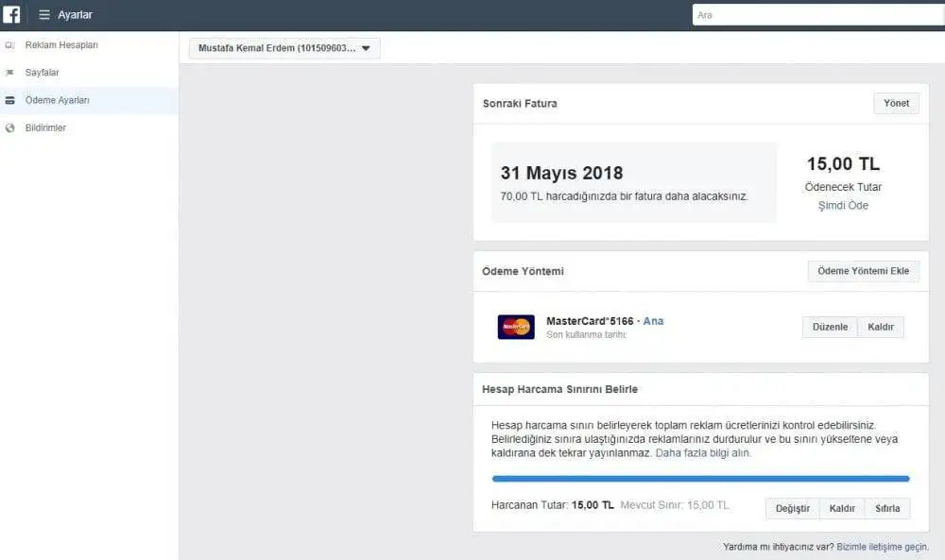945x560 pixels.
Task: Select Ödeme Ayarları in the sidebar
Action: coord(89,100)
